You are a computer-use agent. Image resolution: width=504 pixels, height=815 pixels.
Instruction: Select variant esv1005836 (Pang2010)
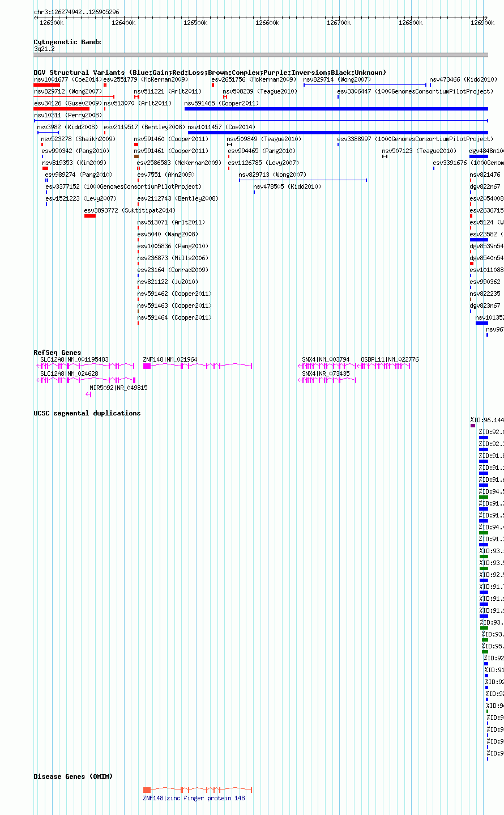coord(172,246)
